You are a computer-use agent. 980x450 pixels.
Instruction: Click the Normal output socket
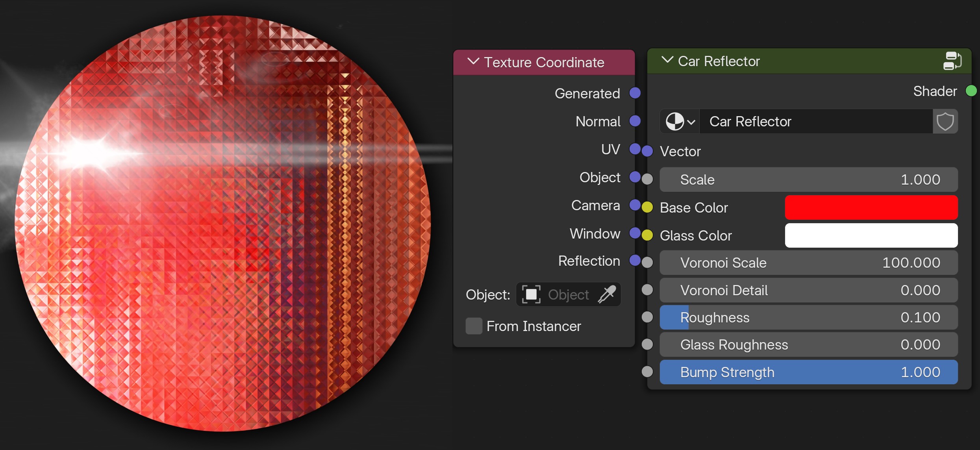click(635, 121)
